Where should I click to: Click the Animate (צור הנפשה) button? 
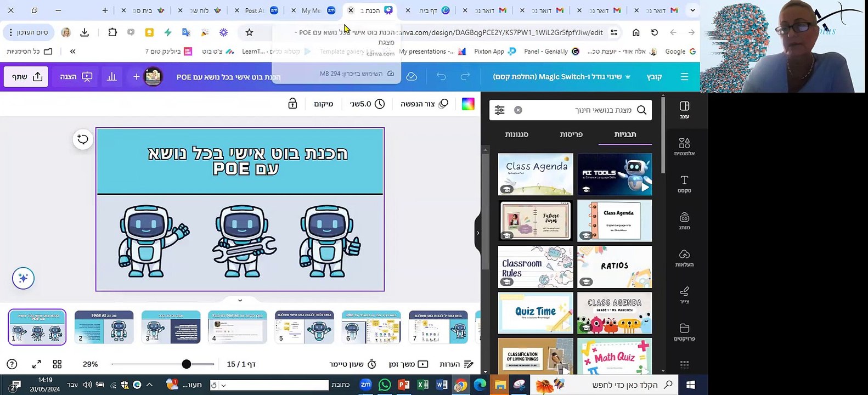point(424,104)
